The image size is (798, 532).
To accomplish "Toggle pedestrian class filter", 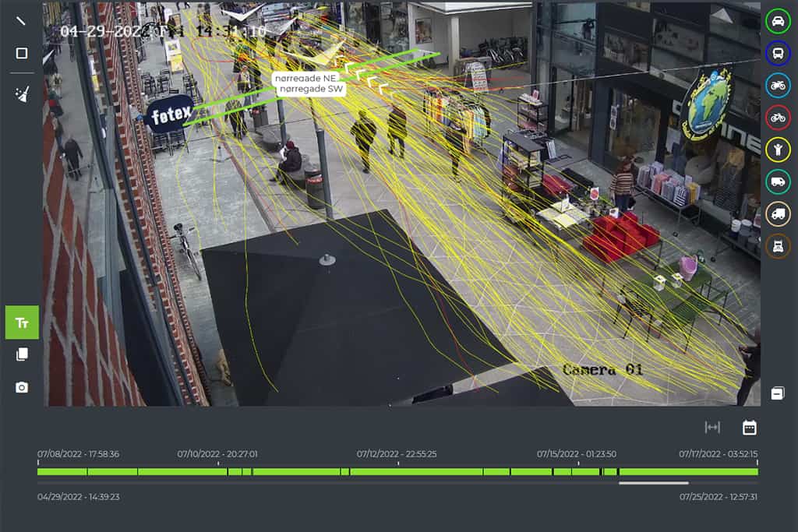I will coord(778,149).
